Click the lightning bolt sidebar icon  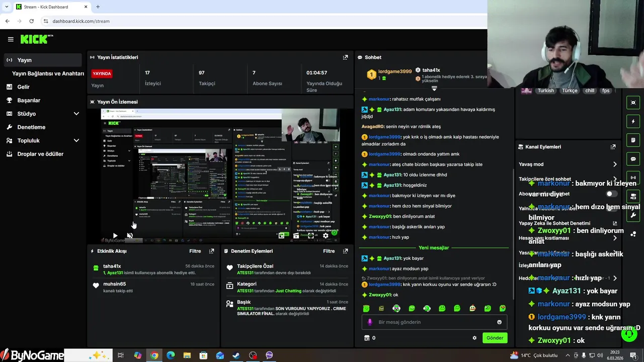(x=633, y=121)
